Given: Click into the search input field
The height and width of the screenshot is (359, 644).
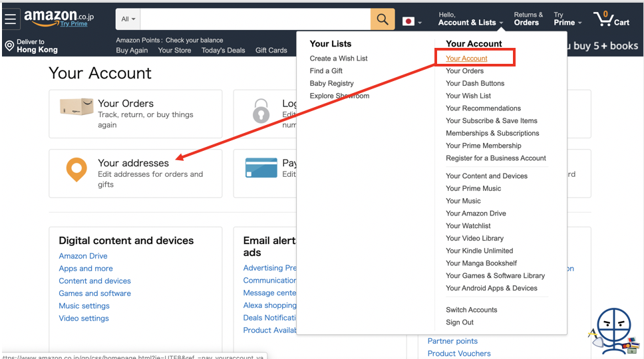Looking at the screenshot, I should pyautogui.click(x=255, y=19).
